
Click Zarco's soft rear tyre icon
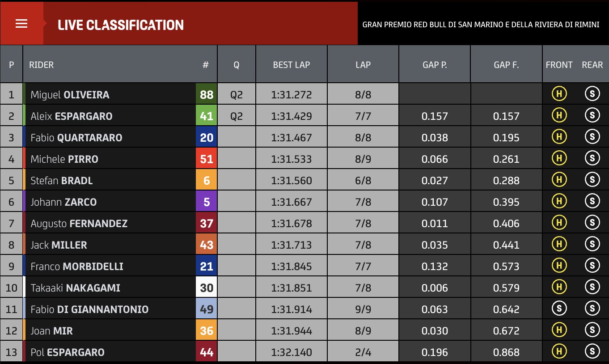tap(592, 201)
